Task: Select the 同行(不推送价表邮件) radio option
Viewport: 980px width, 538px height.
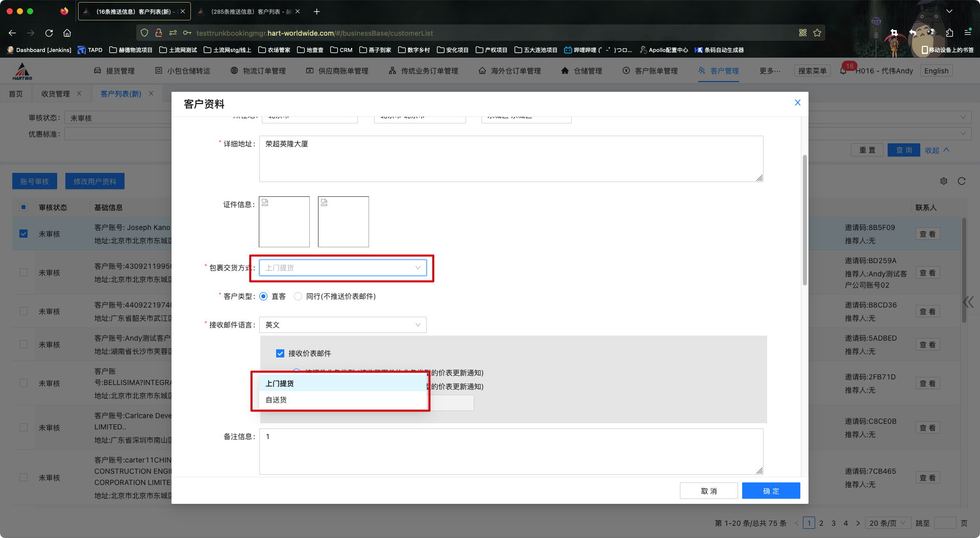Action: point(298,296)
